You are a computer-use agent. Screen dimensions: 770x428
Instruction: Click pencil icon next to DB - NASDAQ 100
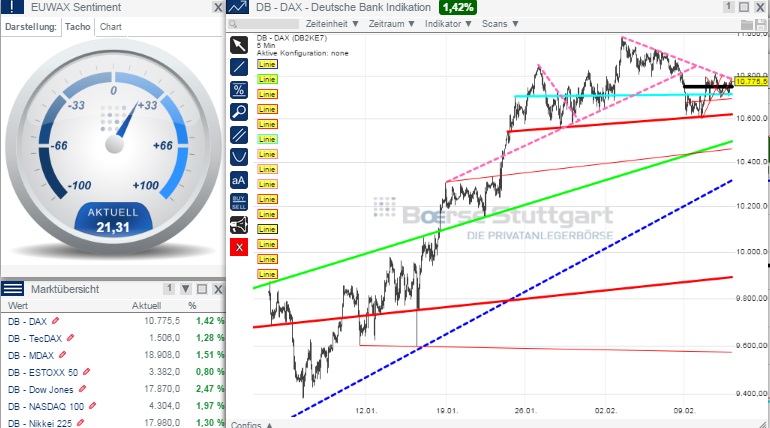point(92,406)
